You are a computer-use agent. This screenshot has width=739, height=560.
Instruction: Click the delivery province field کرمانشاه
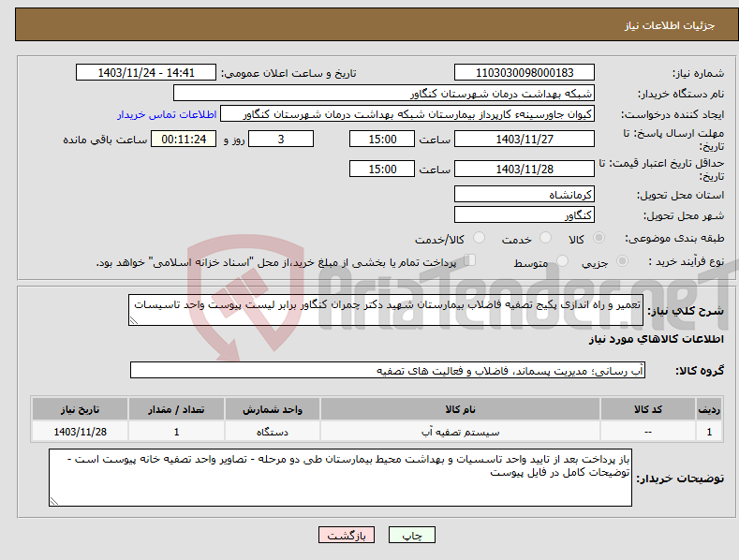coord(525,194)
